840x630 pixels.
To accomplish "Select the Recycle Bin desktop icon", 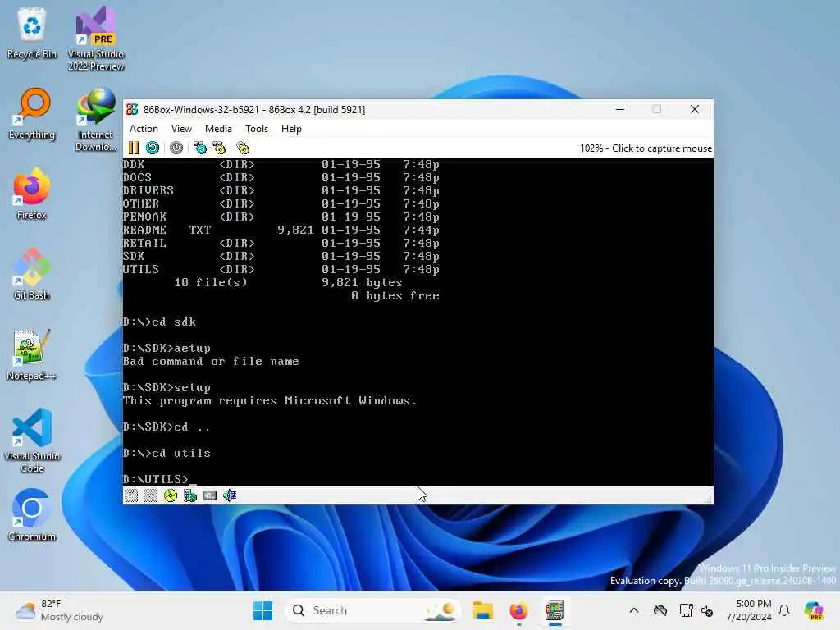I will pos(32,33).
